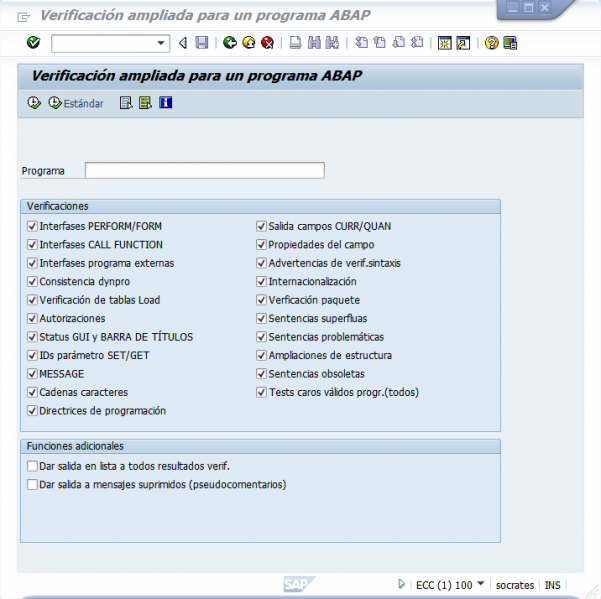
Task: Click the Previous Page icon
Action: click(x=379, y=43)
